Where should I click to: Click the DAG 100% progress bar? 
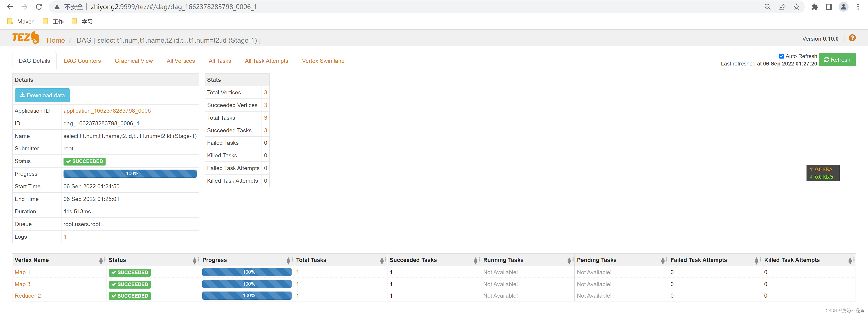coord(130,174)
